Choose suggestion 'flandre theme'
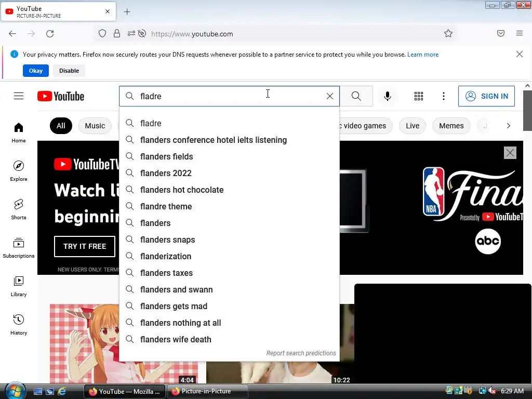The width and height of the screenshot is (532, 399). pos(229,206)
